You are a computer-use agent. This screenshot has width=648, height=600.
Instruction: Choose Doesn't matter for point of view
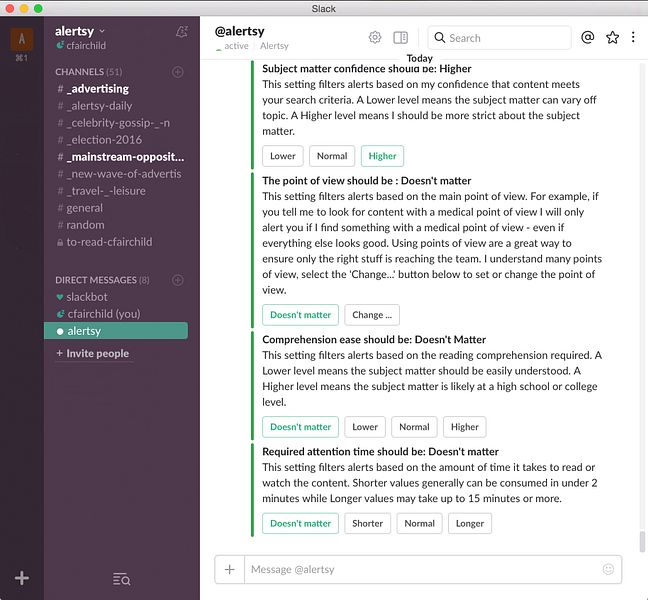point(300,315)
